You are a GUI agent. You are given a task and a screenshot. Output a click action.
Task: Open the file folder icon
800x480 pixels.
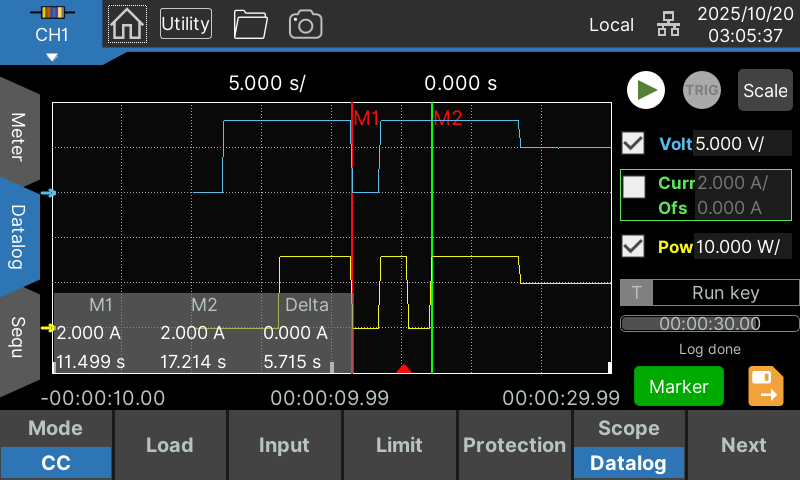pos(249,24)
